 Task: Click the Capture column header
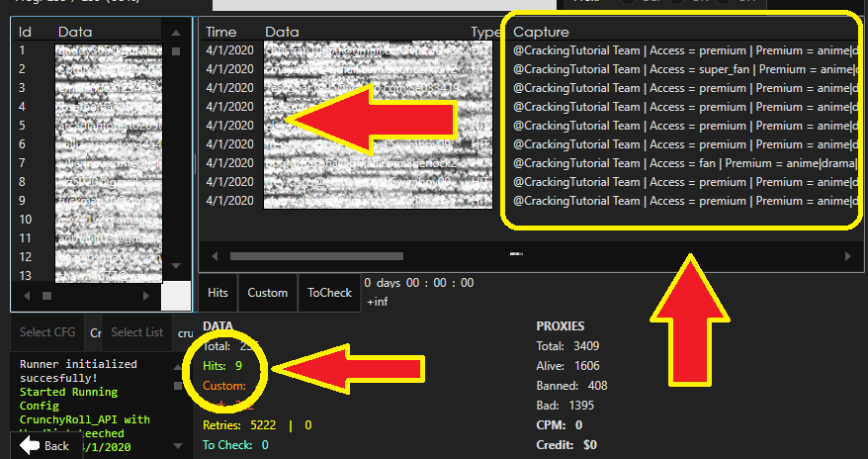(x=541, y=32)
